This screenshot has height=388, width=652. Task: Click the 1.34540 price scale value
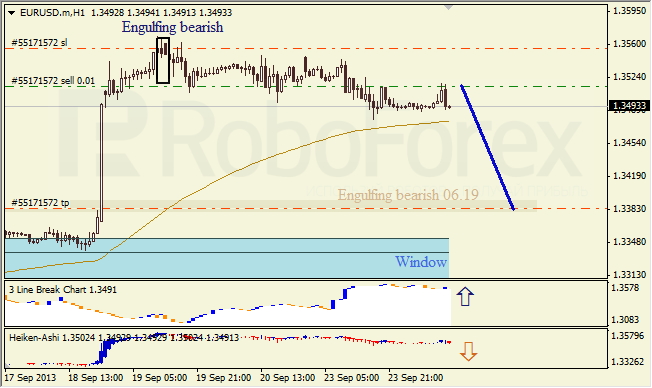click(x=630, y=143)
